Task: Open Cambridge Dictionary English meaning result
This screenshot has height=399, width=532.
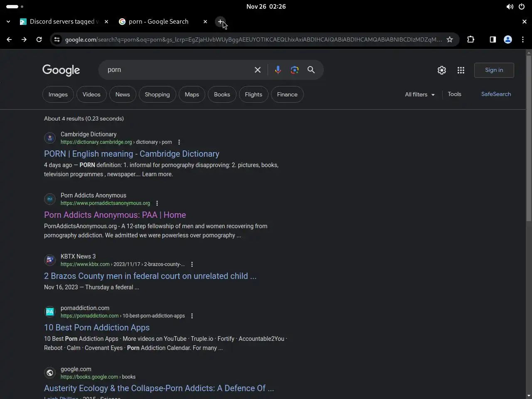Action: tap(132, 154)
